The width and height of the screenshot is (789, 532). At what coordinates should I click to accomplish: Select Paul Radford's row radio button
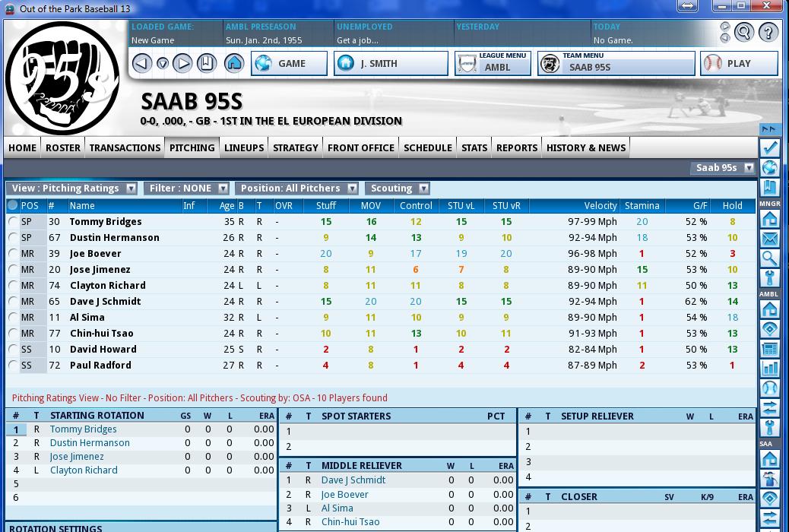pos(13,366)
